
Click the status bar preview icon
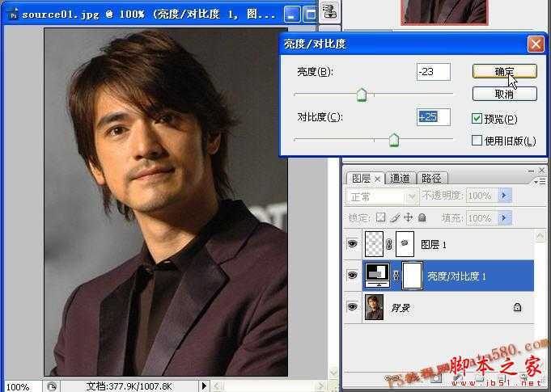(x=52, y=386)
